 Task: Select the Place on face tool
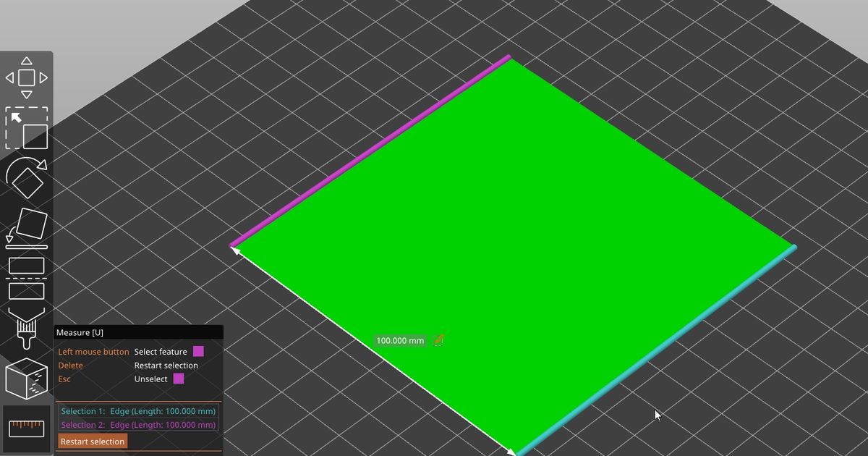tap(27, 226)
